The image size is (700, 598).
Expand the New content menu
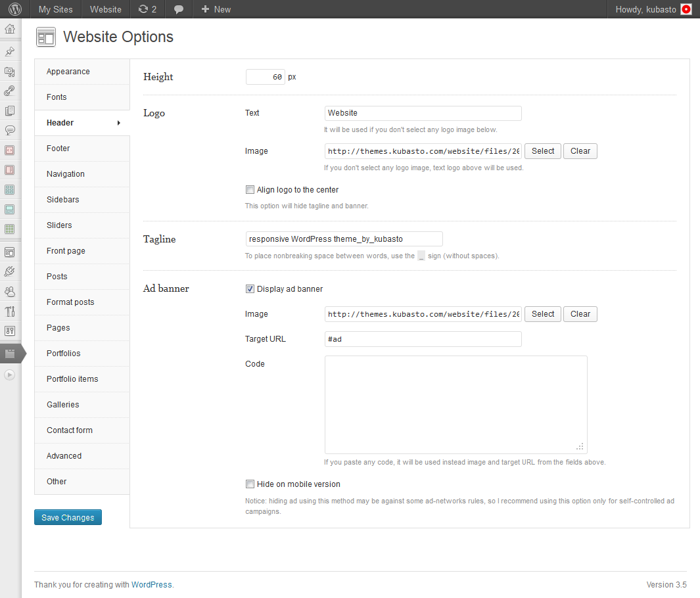[x=216, y=9]
